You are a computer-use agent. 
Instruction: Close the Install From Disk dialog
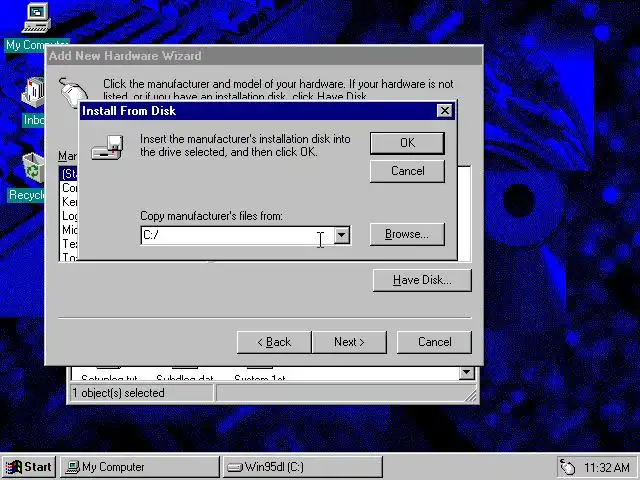pyautogui.click(x=444, y=111)
